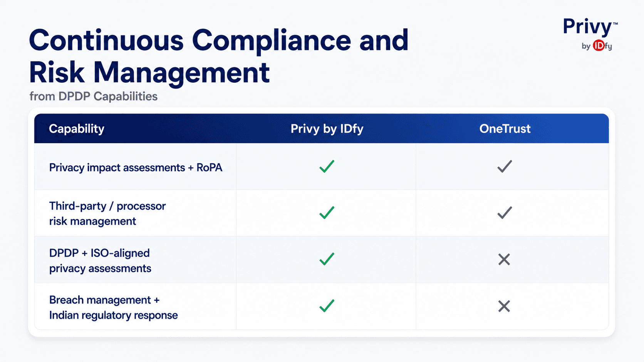Click Privy's green check for Breach management row

coord(327,306)
